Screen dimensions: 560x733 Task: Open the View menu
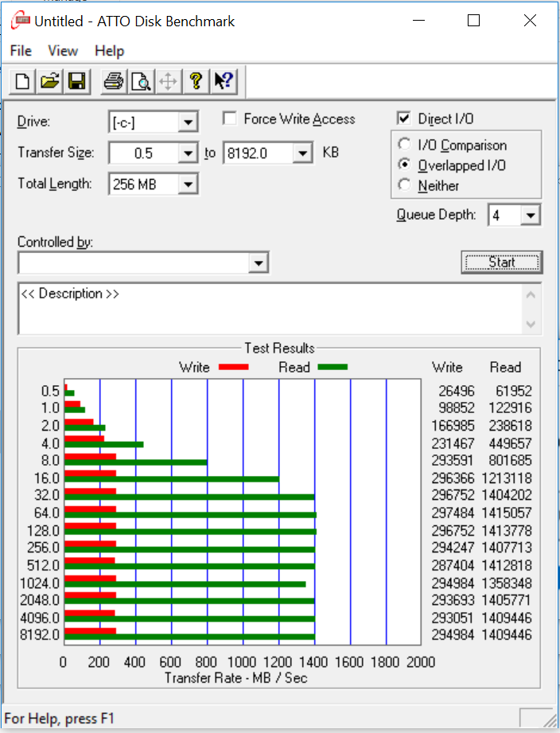pos(63,50)
